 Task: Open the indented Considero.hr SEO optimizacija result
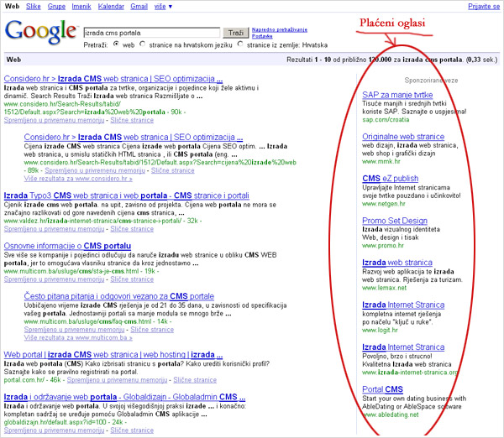134,137
